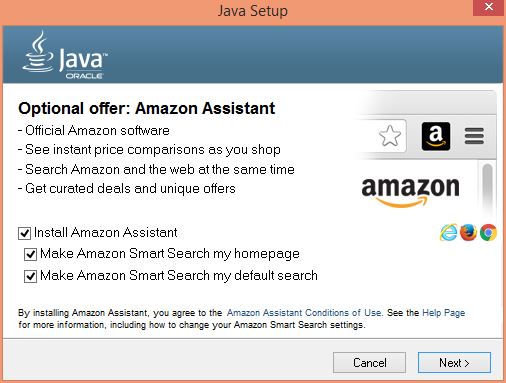506x383 pixels.
Task: Click the Cancel button
Action: tap(369, 362)
